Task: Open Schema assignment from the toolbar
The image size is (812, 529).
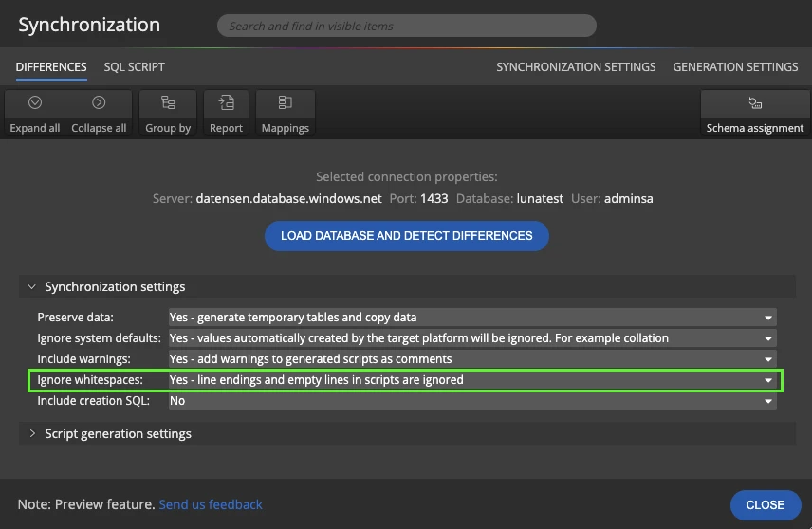Action: 754,113
